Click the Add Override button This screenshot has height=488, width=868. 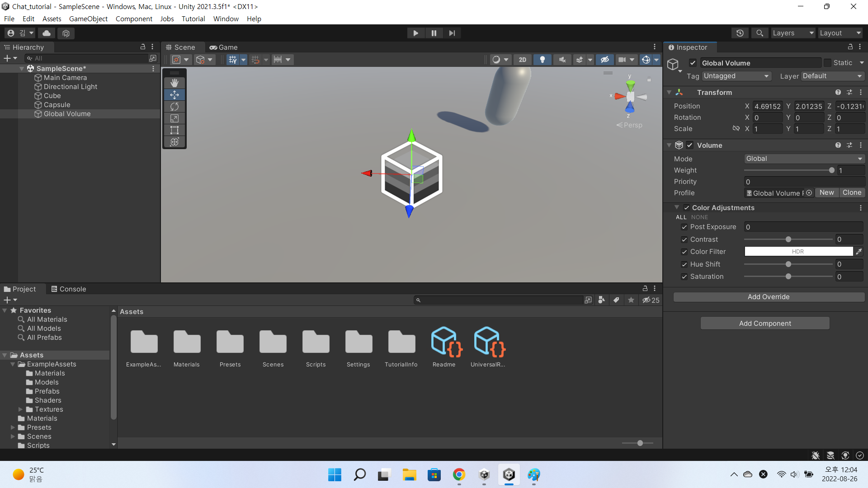pos(768,297)
